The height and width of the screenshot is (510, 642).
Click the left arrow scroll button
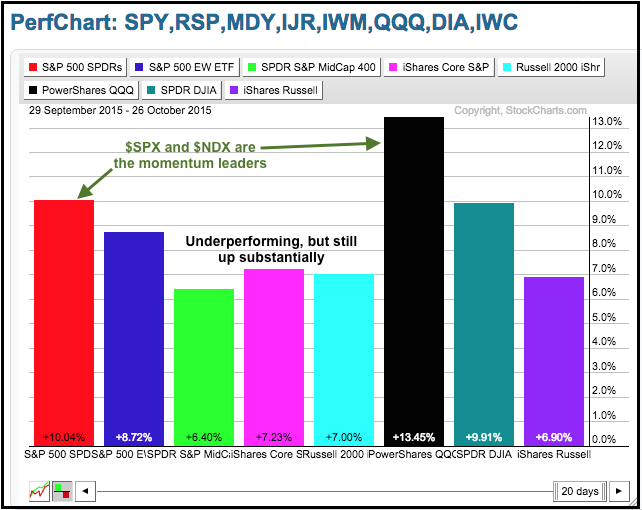point(86,491)
